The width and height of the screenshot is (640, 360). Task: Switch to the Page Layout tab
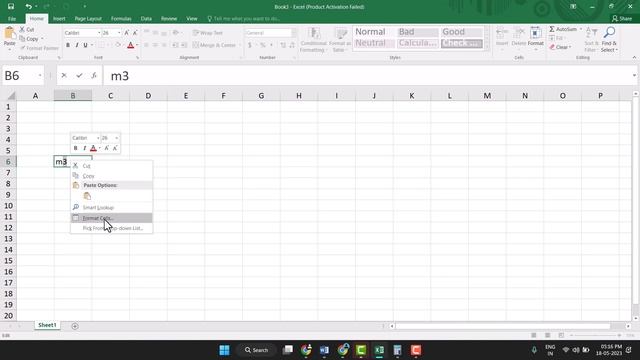(88, 19)
